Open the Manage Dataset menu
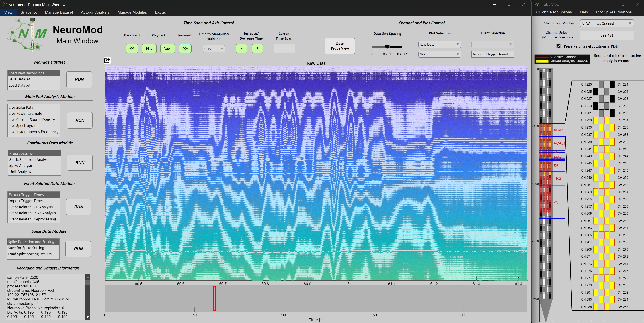This screenshot has height=323, width=644. (x=59, y=12)
